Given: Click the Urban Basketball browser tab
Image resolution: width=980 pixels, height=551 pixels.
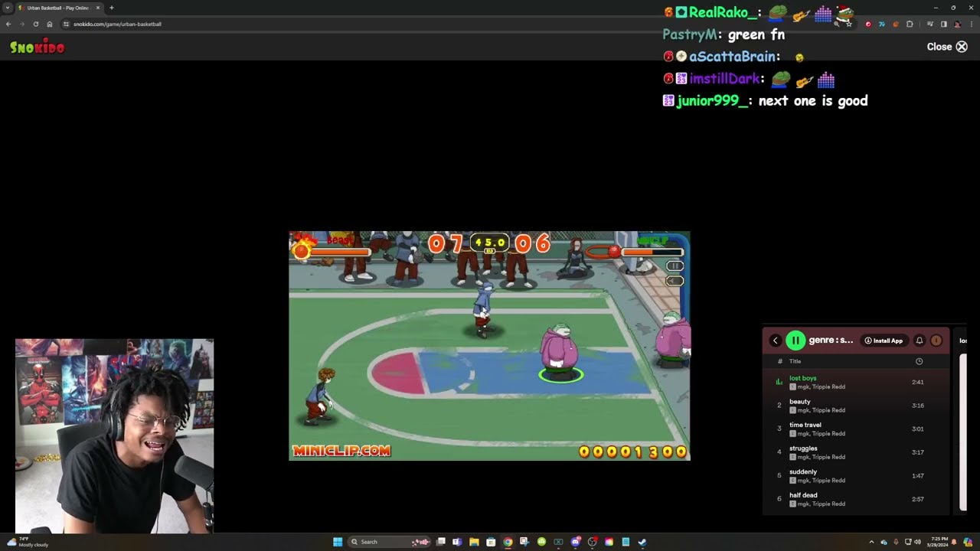Looking at the screenshot, I should point(57,8).
